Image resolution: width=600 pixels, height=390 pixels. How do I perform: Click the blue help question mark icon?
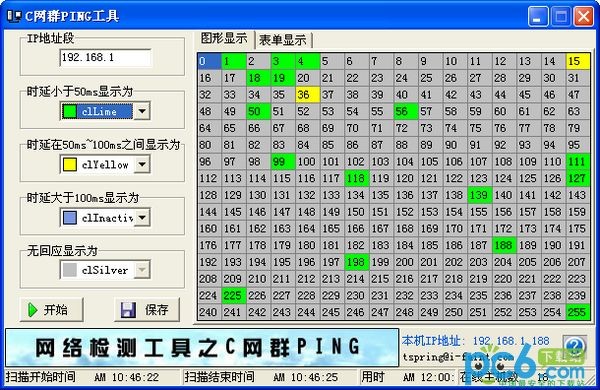click(575, 347)
